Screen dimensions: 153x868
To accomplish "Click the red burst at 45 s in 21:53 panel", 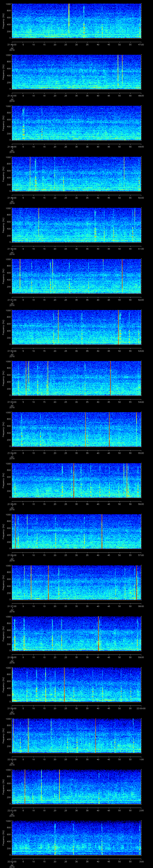I will [110, 378].
